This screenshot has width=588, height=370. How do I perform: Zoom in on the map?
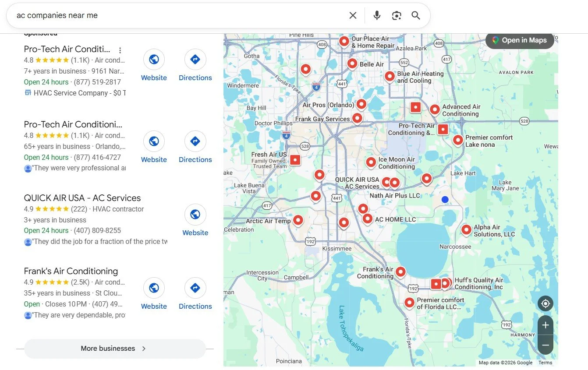click(x=545, y=325)
